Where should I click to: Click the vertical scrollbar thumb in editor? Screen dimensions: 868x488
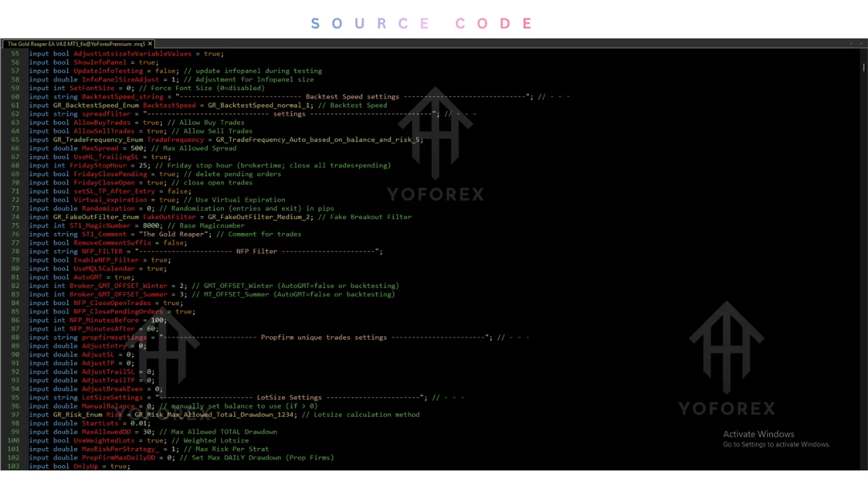pos(864,67)
